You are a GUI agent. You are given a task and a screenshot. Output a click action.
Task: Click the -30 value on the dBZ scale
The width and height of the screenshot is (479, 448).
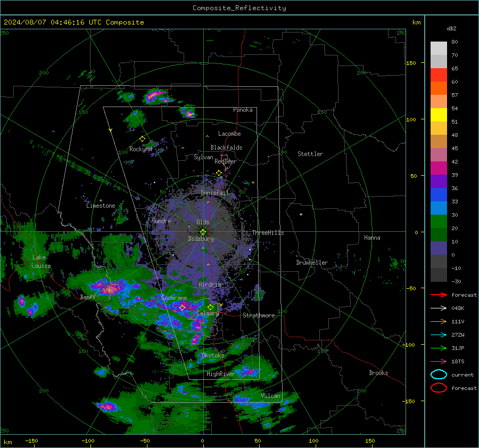(456, 281)
